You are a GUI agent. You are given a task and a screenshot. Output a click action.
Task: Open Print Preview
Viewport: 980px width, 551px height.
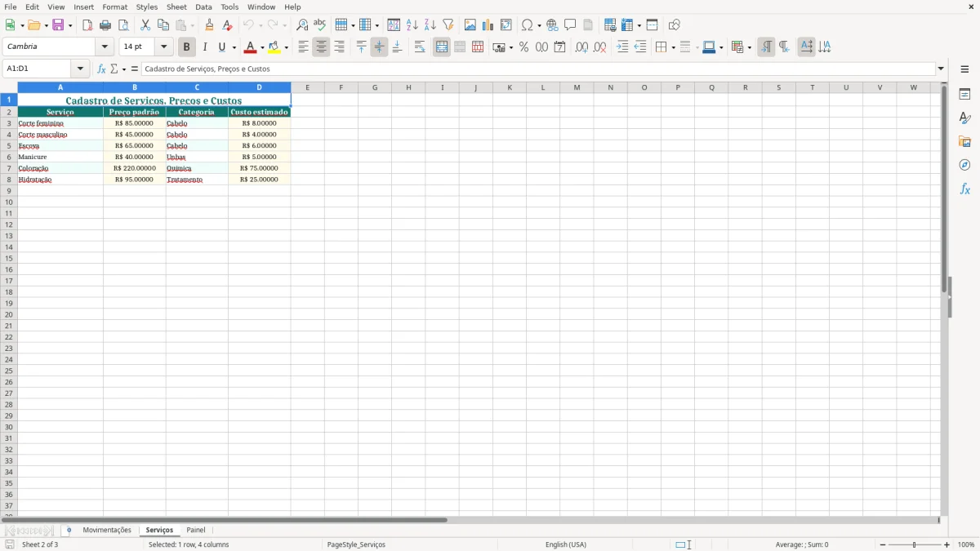pyautogui.click(x=123, y=25)
